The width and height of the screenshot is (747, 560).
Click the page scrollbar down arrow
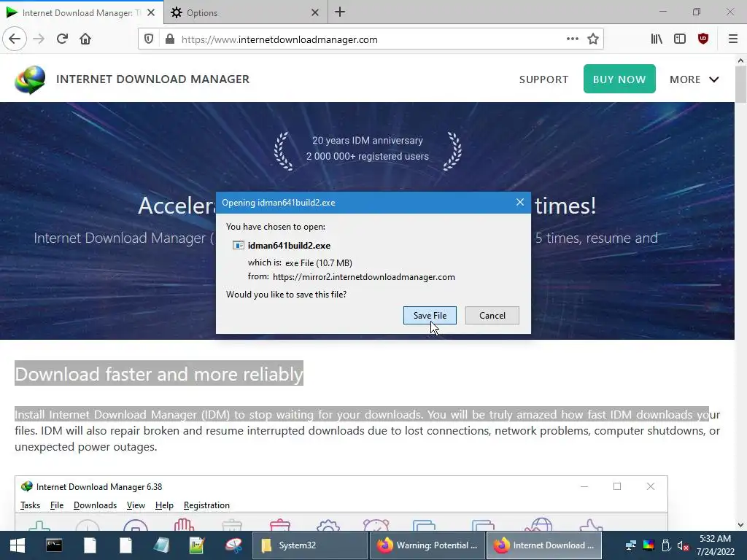point(740,525)
